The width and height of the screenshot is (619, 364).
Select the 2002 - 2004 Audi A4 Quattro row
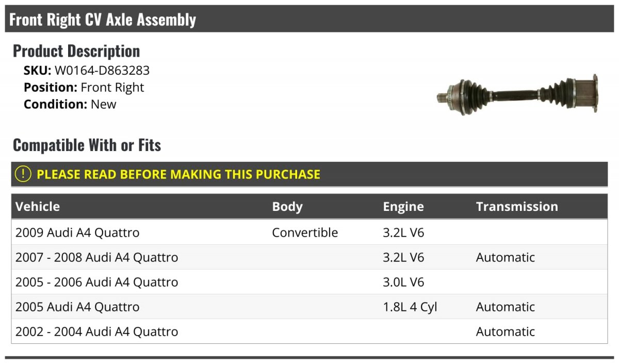pyautogui.click(x=97, y=332)
